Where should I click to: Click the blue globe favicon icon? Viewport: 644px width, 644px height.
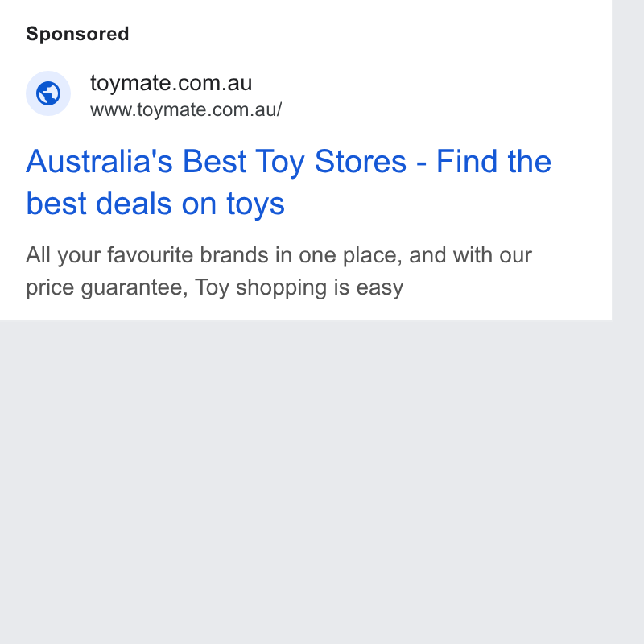[48, 93]
